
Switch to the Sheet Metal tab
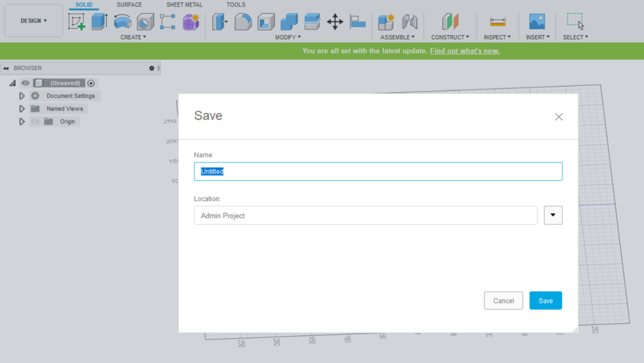[184, 5]
